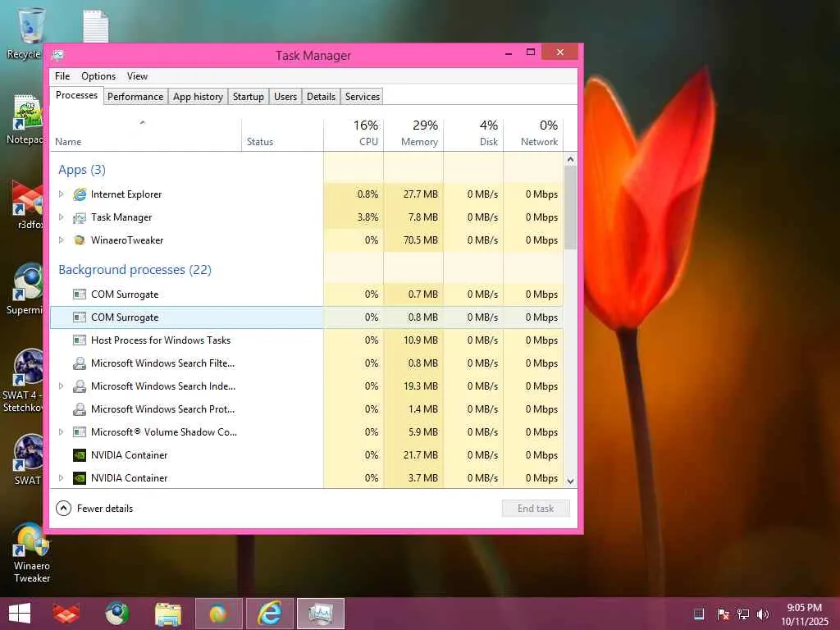Image resolution: width=840 pixels, height=630 pixels.
Task: Click the "10.9 MB" memory value
Action: click(x=421, y=340)
